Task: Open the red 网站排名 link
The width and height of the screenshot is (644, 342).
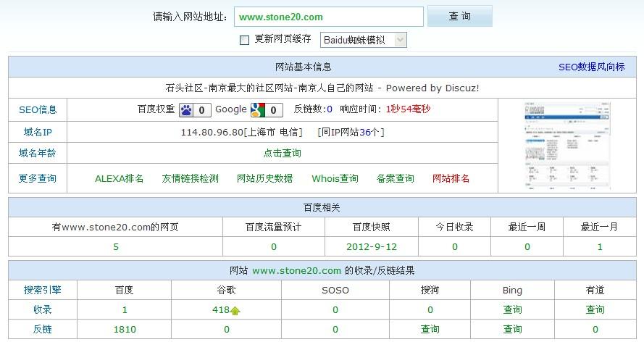Action: pos(451,178)
